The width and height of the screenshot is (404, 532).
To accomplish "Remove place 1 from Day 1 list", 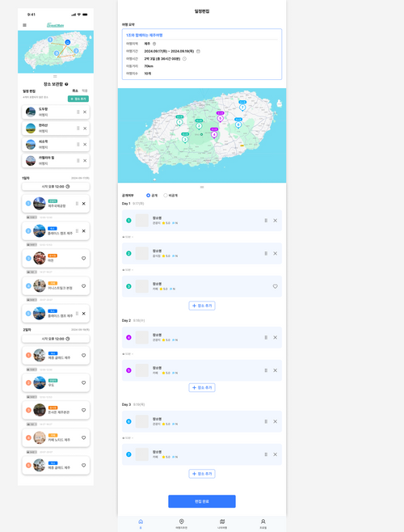I will (275, 221).
